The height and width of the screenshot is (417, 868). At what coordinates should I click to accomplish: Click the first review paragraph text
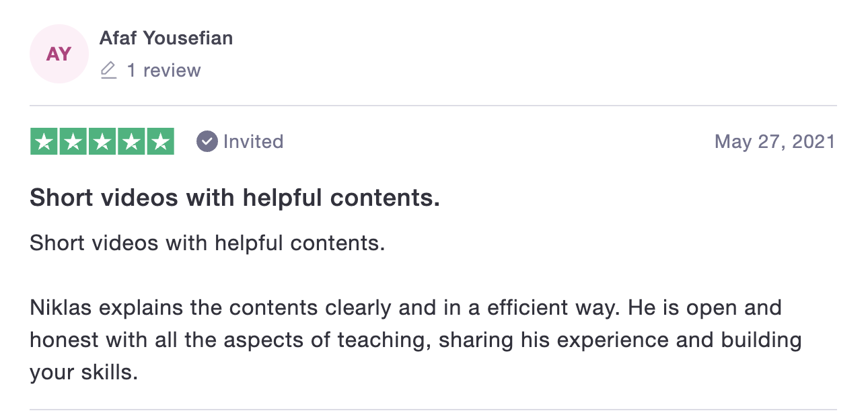(x=207, y=242)
